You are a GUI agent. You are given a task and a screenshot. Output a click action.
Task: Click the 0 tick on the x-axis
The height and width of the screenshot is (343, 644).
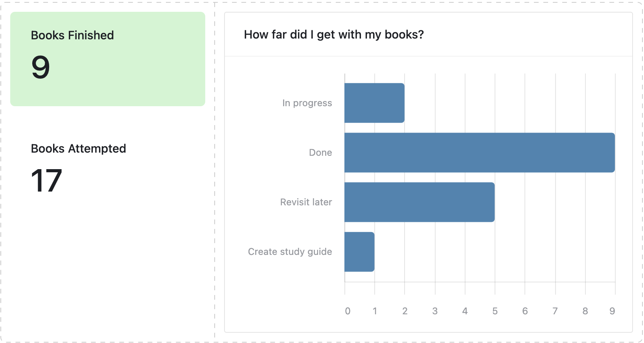click(348, 311)
